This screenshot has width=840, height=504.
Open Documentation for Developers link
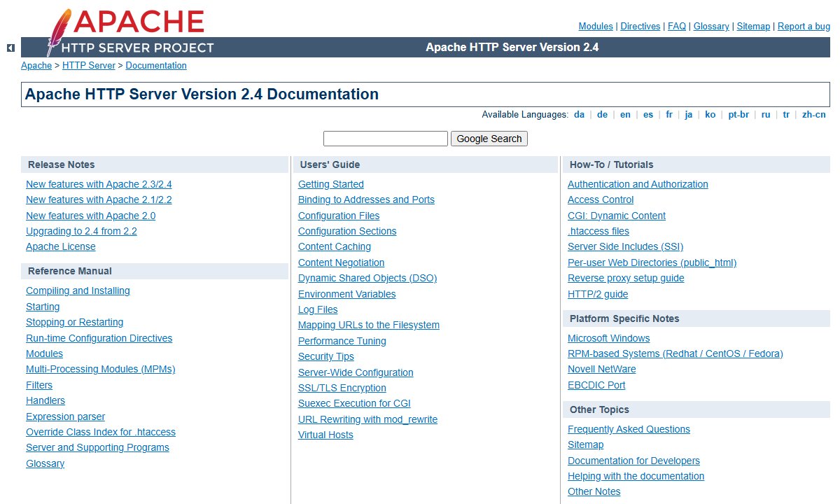point(633,461)
